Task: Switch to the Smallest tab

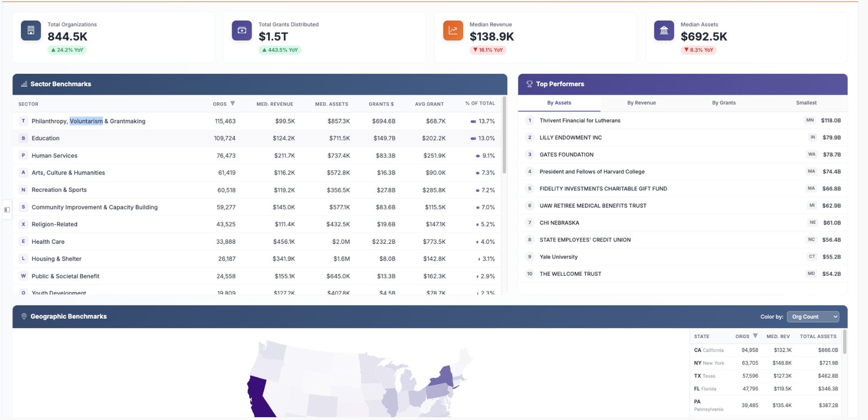Action: coord(806,103)
